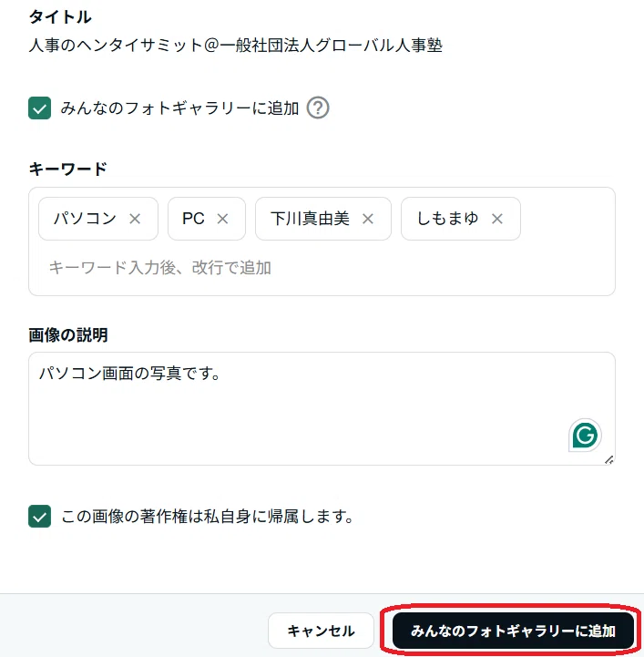
Task: Open the help icon beside みんなのフォトギャラリーに追加
Action: (318, 108)
